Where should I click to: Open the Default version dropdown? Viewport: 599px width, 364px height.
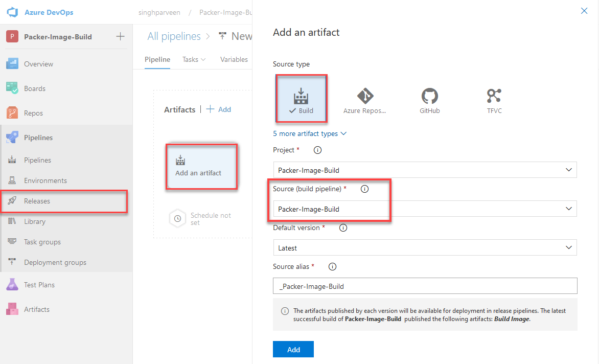click(x=425, y=248)
